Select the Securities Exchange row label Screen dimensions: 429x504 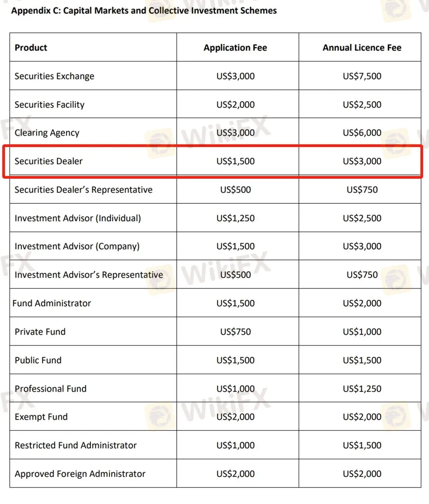pos(54,76)
